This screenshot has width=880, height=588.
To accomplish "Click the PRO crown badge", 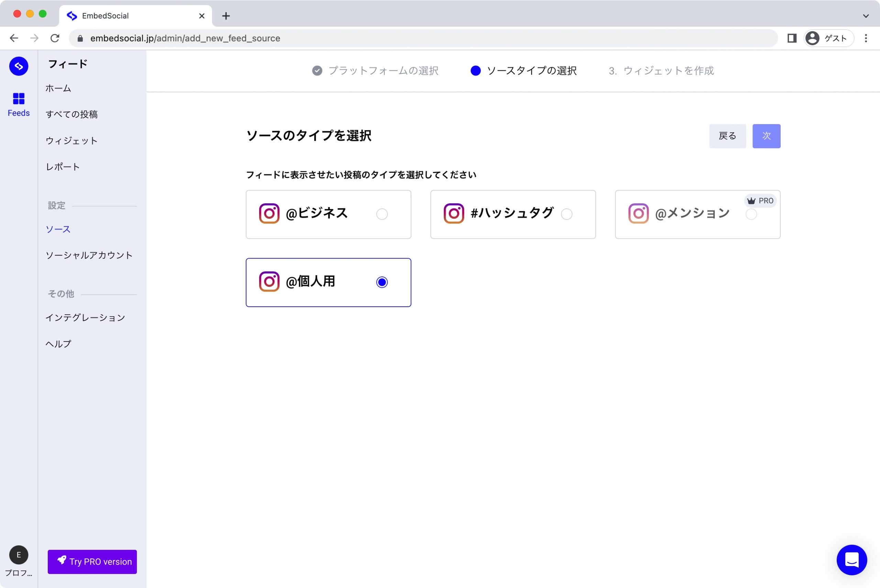I will click(x=760, y=201).
